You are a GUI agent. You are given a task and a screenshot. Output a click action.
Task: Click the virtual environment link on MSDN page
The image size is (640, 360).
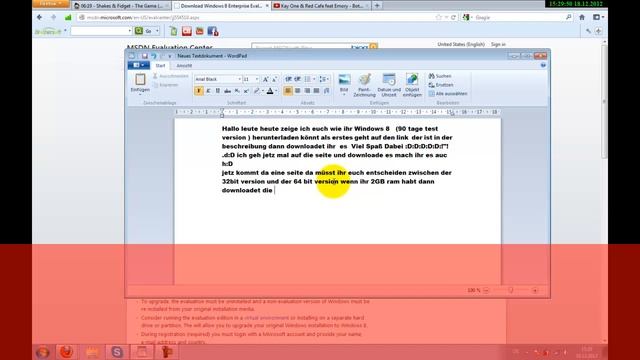coord(266,318)
